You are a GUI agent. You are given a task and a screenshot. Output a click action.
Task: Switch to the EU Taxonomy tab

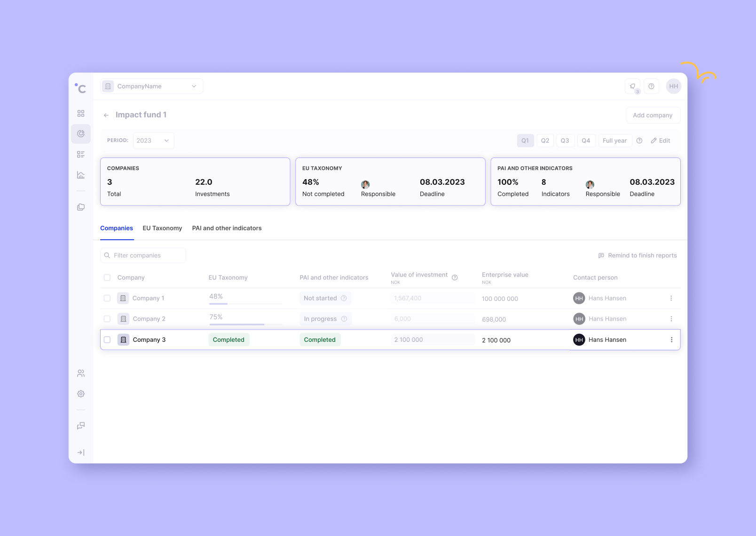(162, 228)
